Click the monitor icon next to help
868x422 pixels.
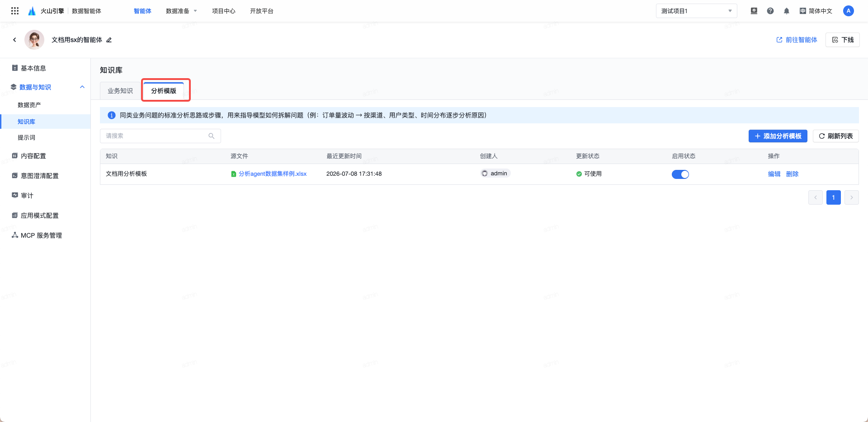(754, 11)
